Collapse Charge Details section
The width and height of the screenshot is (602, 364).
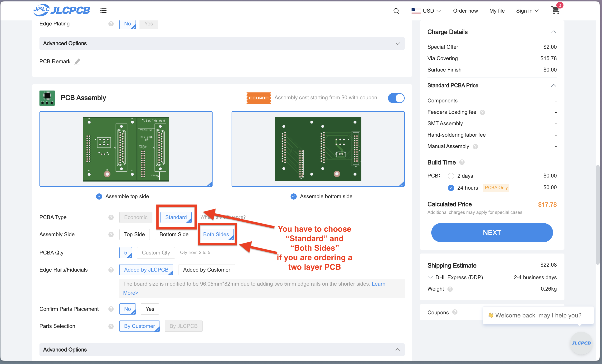point(553,32)
